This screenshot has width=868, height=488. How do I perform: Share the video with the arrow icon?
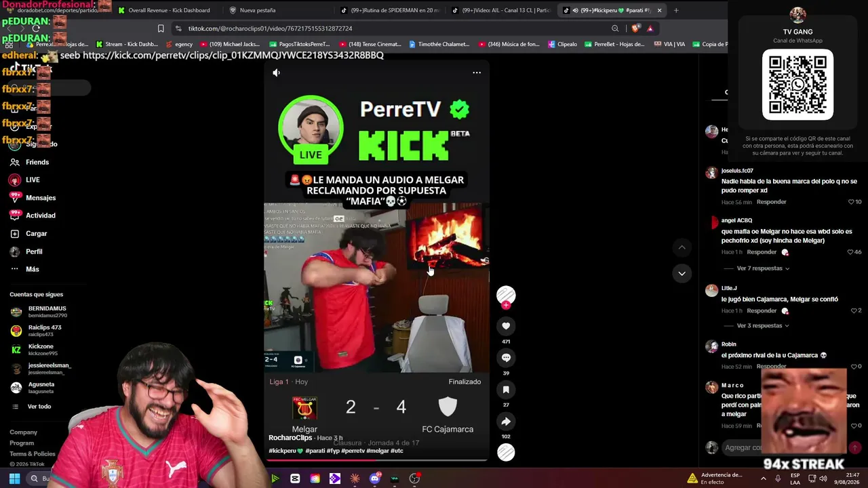[506, 422]
